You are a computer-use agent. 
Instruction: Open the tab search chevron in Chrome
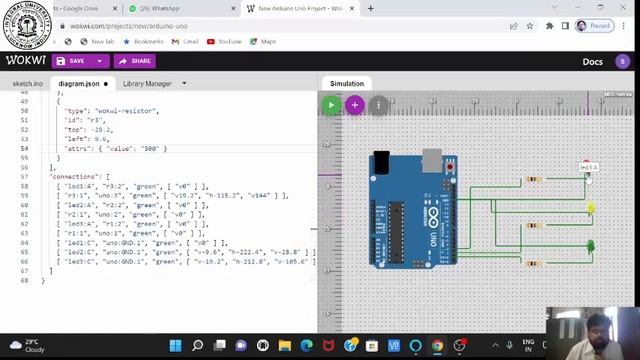click(555, 7)
